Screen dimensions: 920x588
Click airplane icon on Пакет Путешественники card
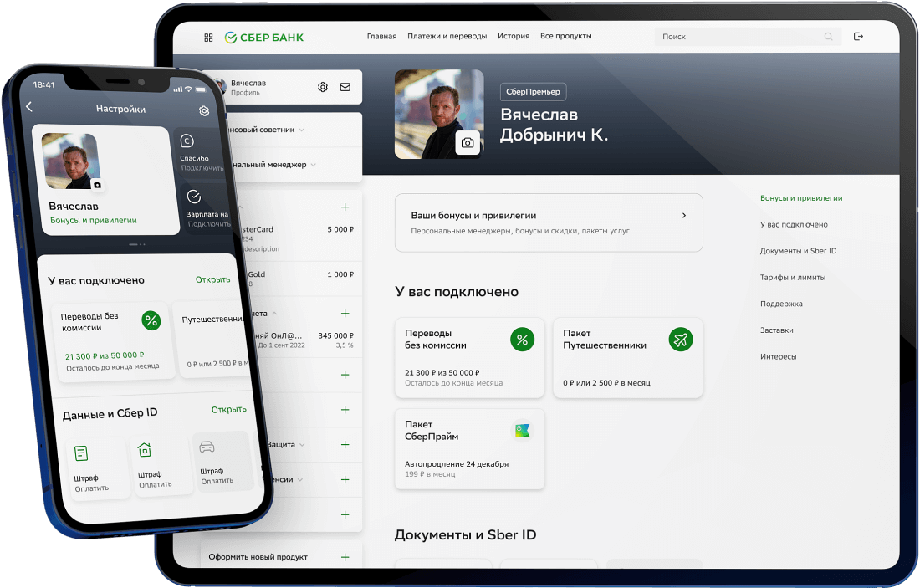coord(681,340)
